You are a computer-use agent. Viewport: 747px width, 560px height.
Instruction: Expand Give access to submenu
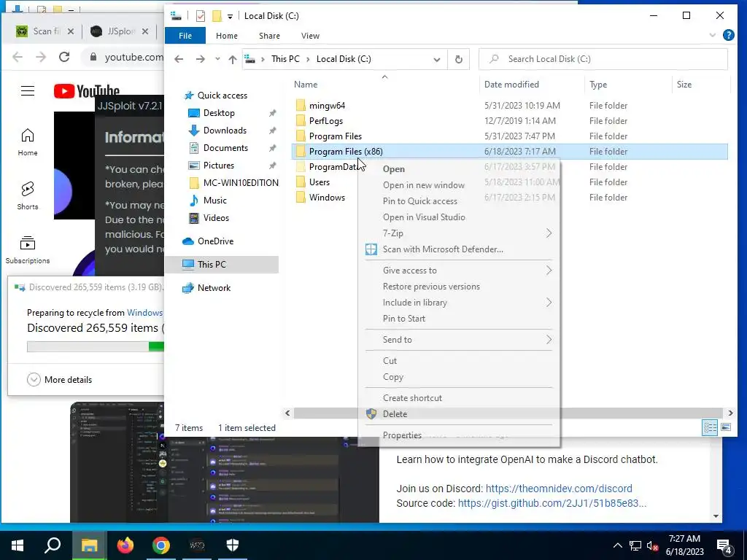tap(549, 271)
